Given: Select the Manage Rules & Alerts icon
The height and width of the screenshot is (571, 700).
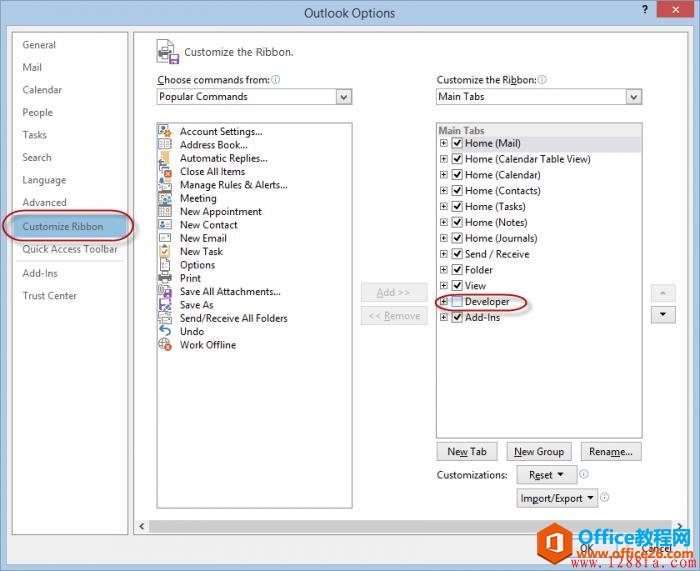Looking at the screenshot, I should [x=165, y=185].
